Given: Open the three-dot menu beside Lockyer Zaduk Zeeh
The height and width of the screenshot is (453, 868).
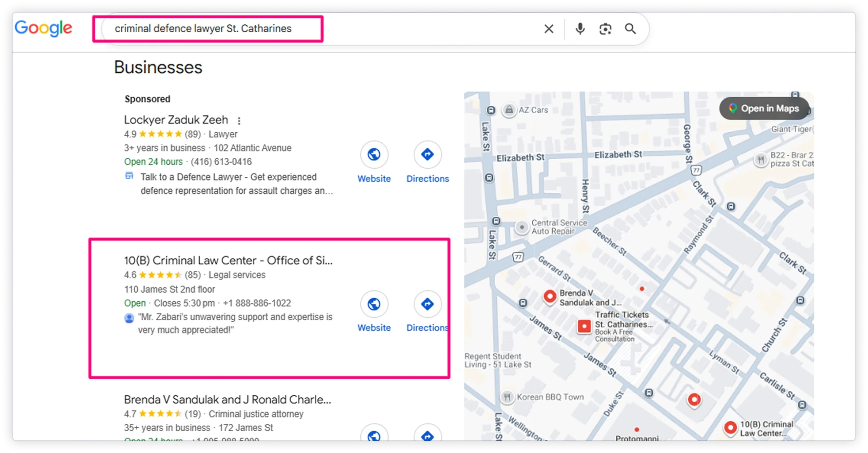Looking at the screenshot, I should [239, 121].
